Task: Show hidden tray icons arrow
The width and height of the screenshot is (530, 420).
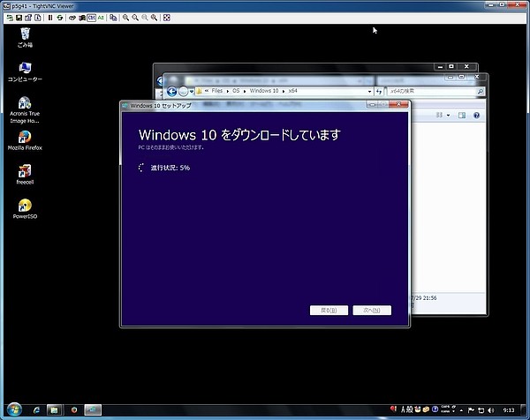Action: click(461, 410)
